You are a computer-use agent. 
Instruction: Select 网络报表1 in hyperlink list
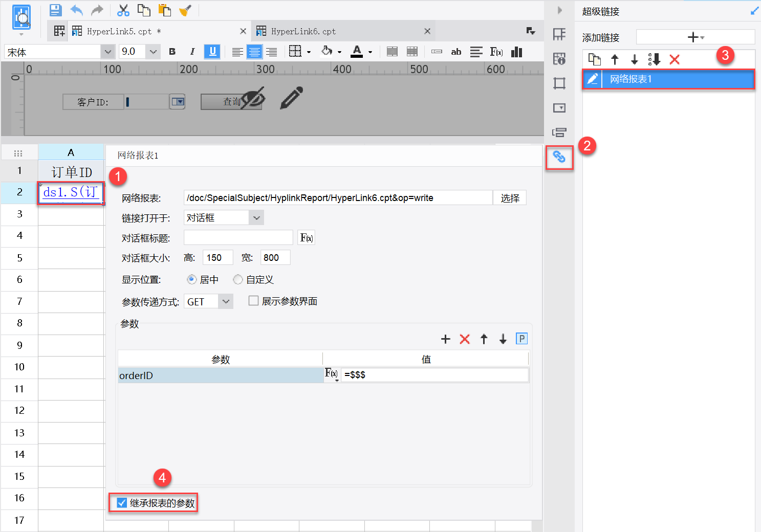pyautogui.click(x=668, y=79)
